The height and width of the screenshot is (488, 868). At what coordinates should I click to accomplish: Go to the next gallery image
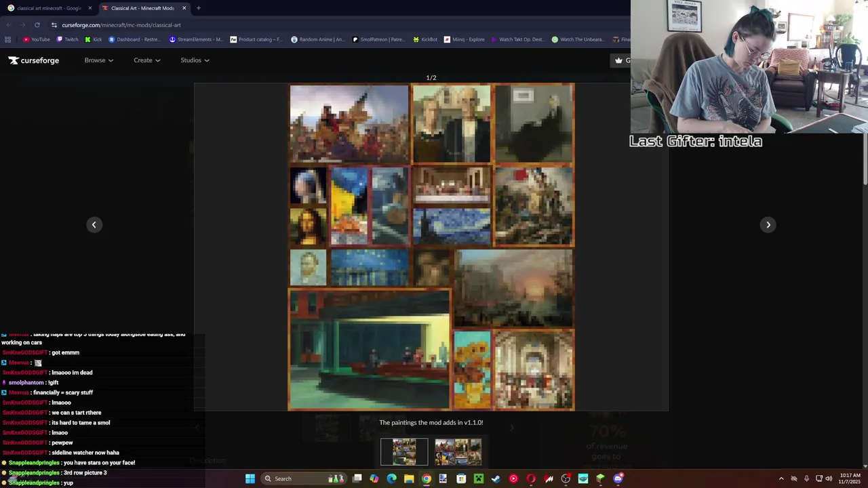[768, 224]
